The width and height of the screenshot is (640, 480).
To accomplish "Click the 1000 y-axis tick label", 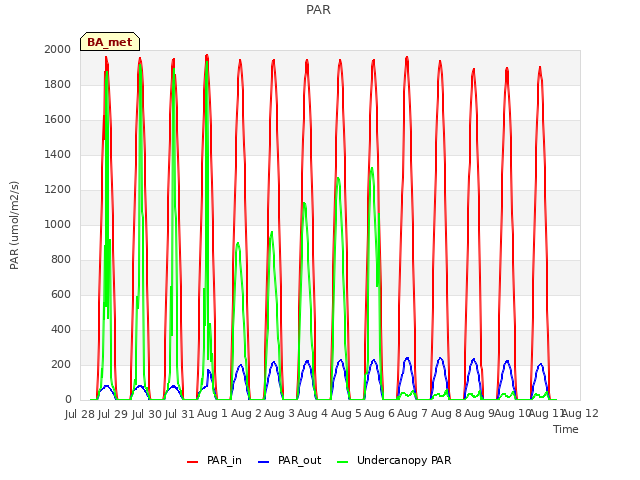I will [58, 224].
